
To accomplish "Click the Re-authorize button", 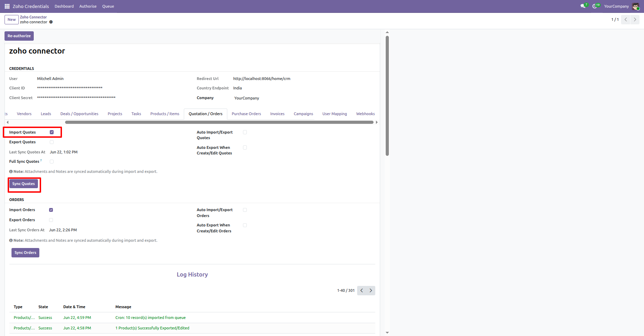I will tap(19, 36).
